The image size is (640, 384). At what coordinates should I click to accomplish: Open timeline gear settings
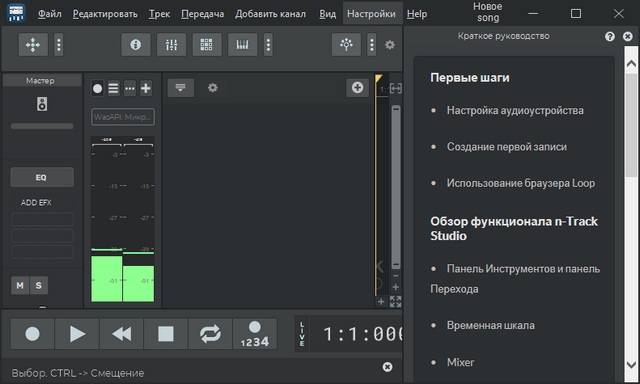pos(213,87)
